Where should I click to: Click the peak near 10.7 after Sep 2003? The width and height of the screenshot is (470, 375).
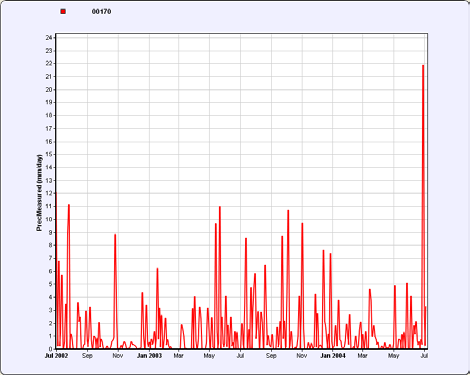pyautogui.click(x=288, y=211)
